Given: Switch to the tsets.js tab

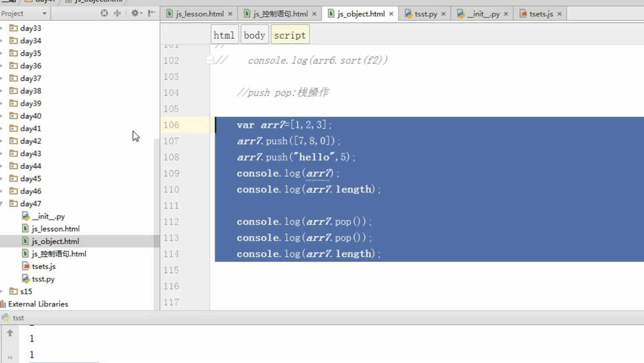Looking at the screenshot, I should pos(541,14).
